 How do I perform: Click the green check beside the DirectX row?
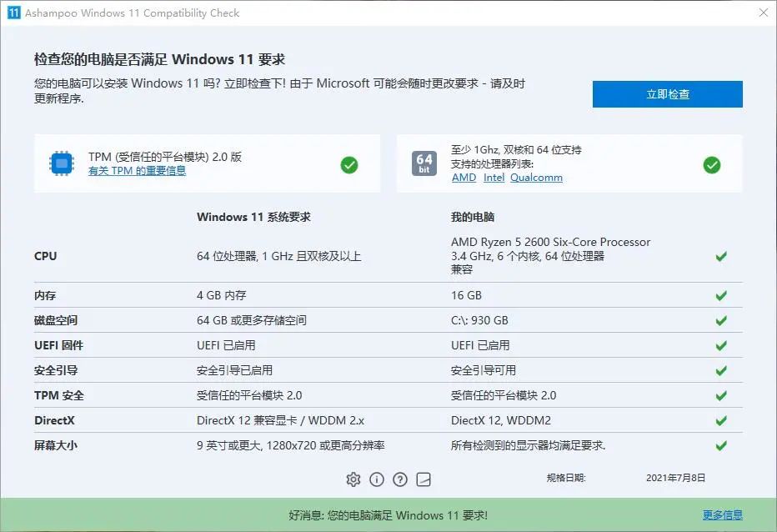[x=721, y=420]
